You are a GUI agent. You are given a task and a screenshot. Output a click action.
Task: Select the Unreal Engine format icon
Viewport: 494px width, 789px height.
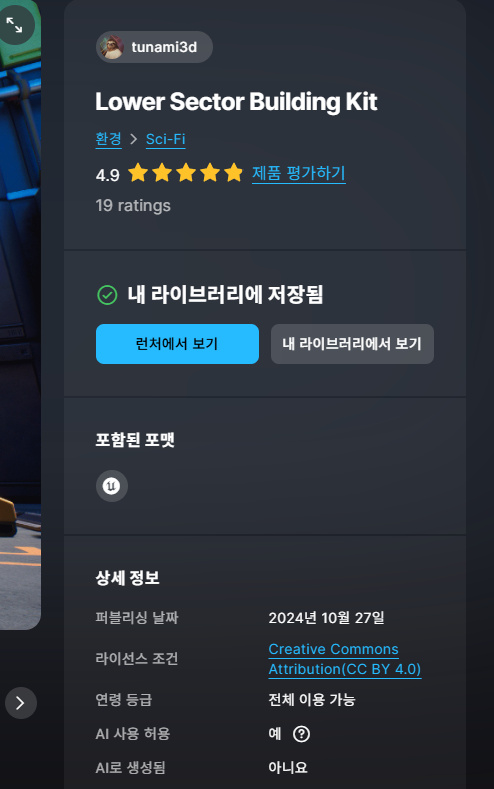[x=112, y=486]
